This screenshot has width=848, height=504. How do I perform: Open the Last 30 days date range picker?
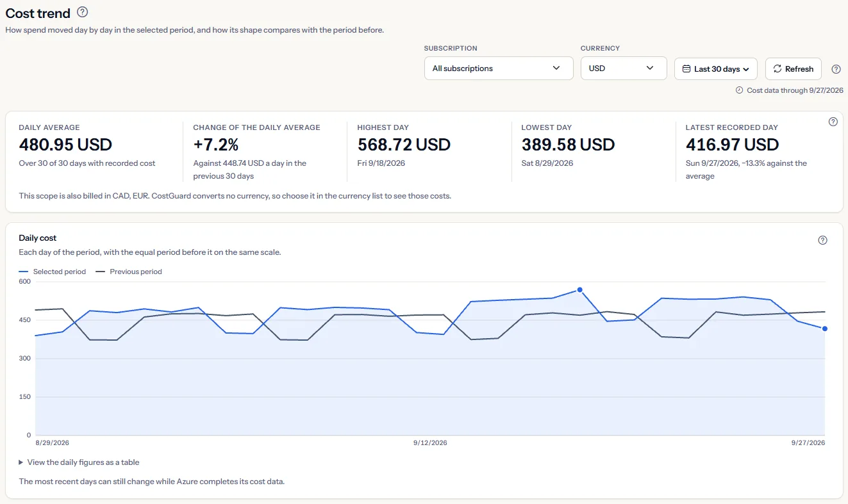pos(716,69)
